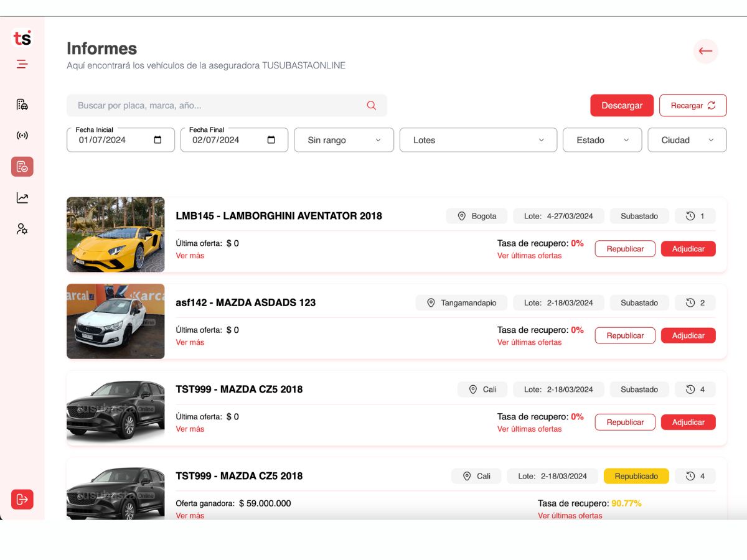
Task: Click the search by placa input field
Action: (227, 105)
